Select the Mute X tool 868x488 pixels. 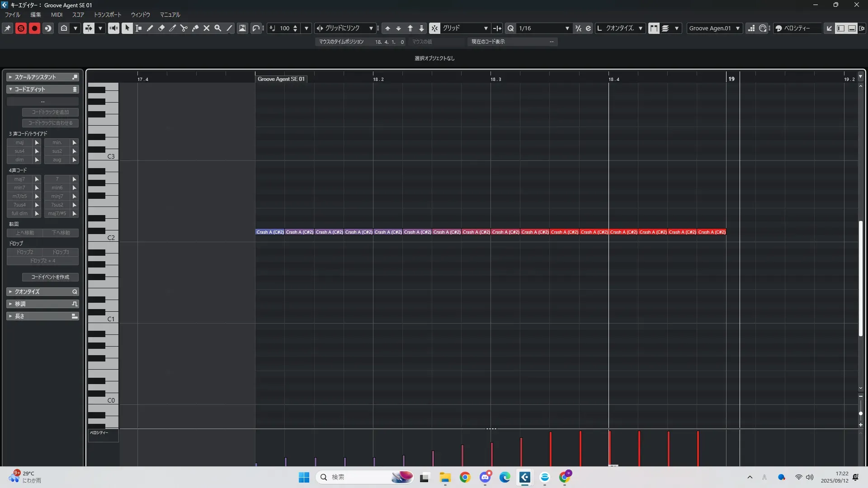pyautogui.click(x=207, y=28)
